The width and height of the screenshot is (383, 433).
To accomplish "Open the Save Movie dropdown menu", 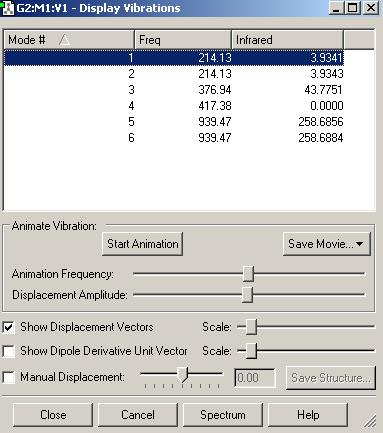I will 327,244.
